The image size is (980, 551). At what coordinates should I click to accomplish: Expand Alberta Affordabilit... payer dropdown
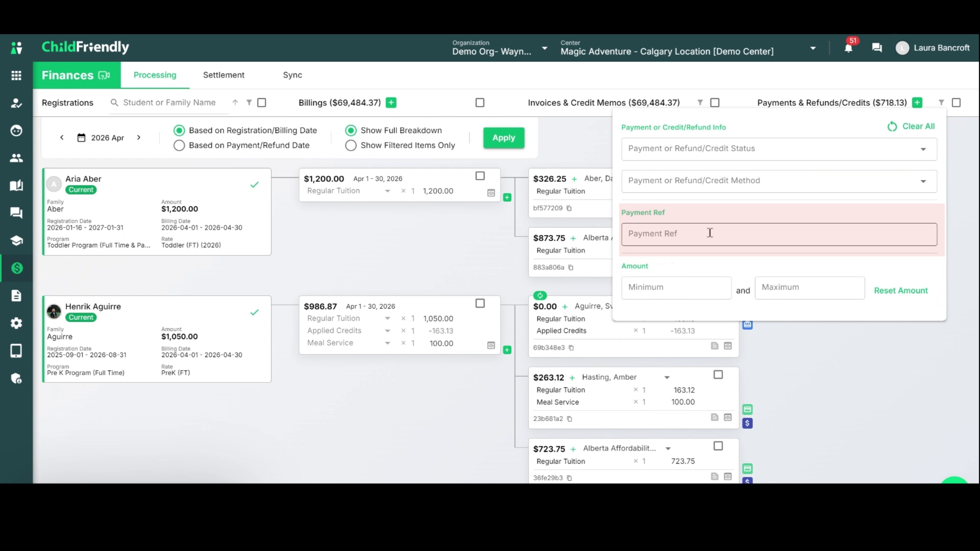[668, 449]
